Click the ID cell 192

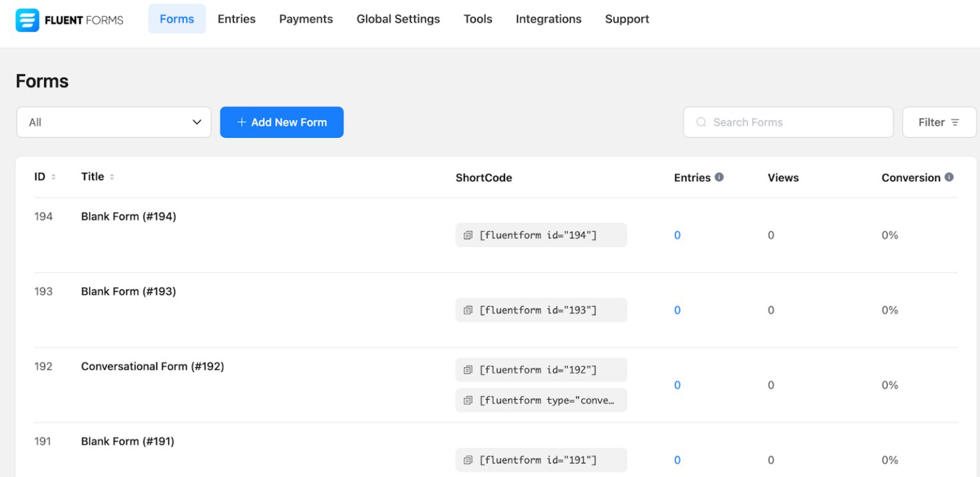(x=43, y=367)
